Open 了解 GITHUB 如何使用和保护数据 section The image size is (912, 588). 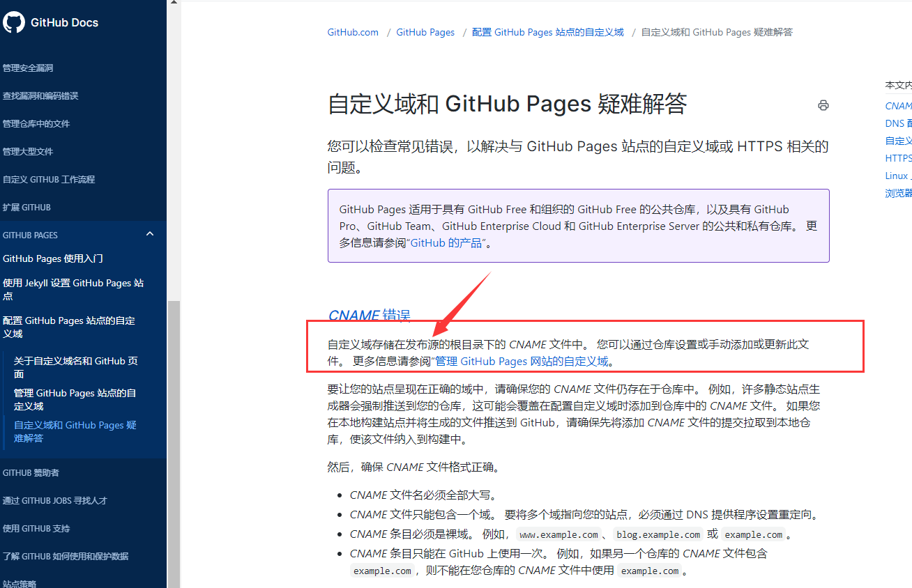pyautogui.click(x=66, y=557)
